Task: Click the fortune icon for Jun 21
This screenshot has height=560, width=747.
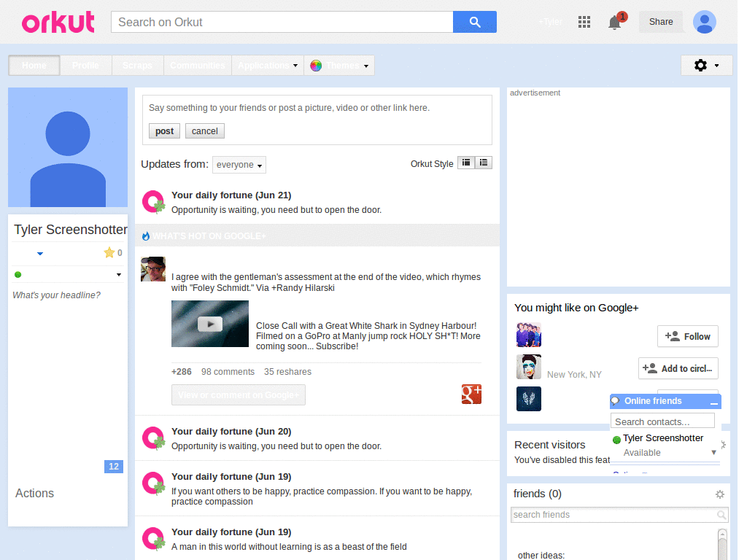Action: click(x=154, y=202)
